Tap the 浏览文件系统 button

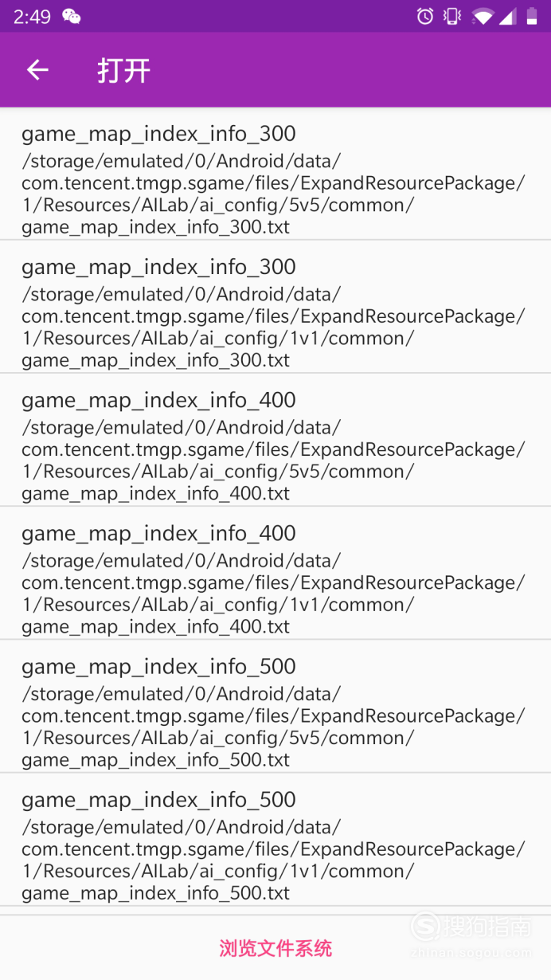(275, 948)
